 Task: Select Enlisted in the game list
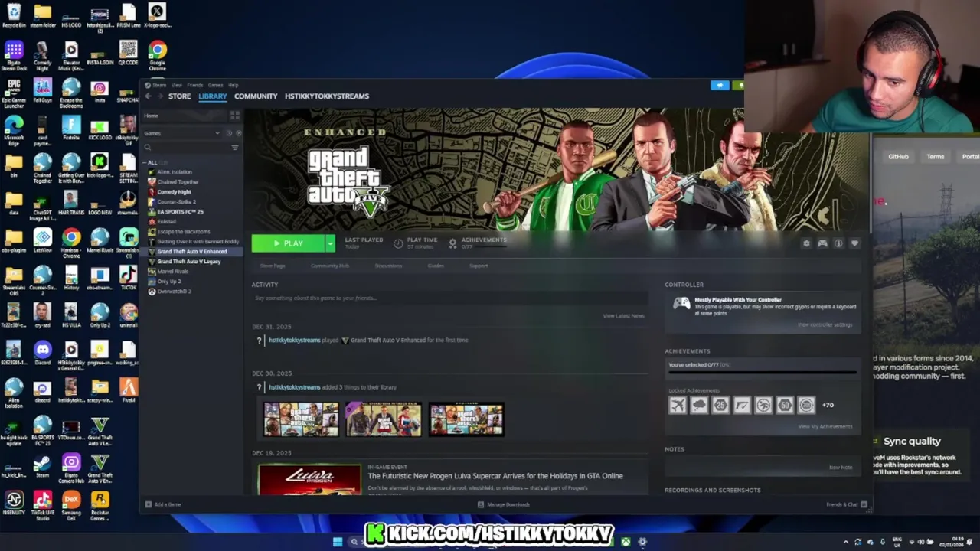tap(166, 222)
